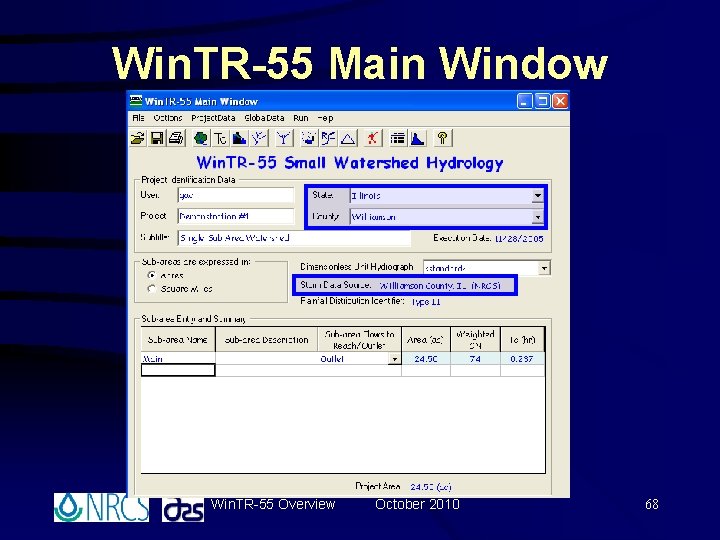Click the Project name input field
The image size is (720, 540).
click(x=236, y=216)
